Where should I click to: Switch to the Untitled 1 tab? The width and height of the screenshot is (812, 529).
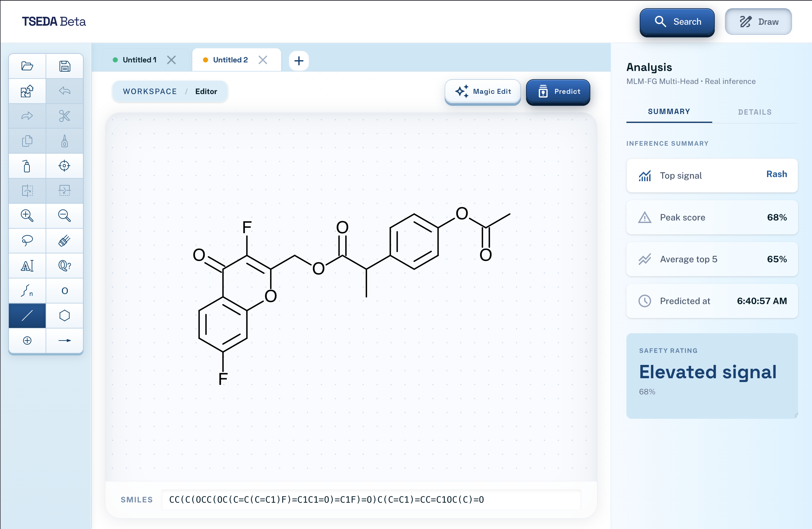click(x=139, y=60)
